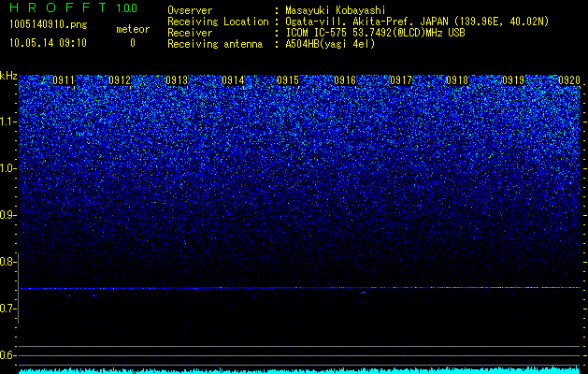
Task: Click the cyan signal level graph at bottom
Action: coord(300,370)
